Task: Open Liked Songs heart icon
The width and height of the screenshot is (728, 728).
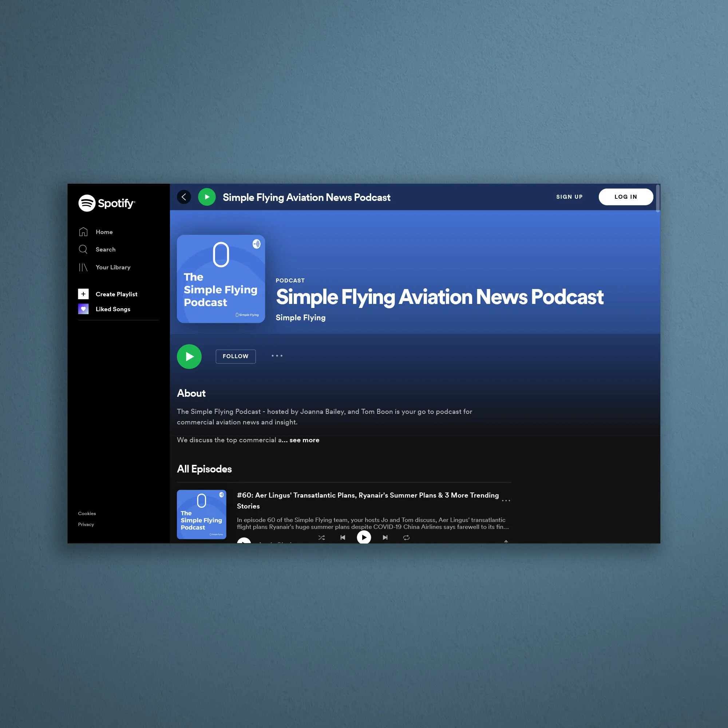Action: click(83, 309)
